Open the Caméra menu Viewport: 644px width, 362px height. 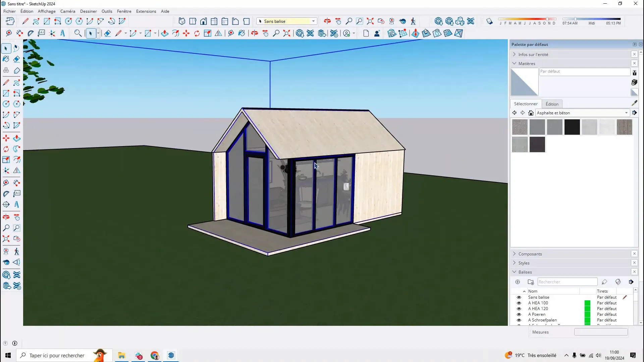point(68,11)
